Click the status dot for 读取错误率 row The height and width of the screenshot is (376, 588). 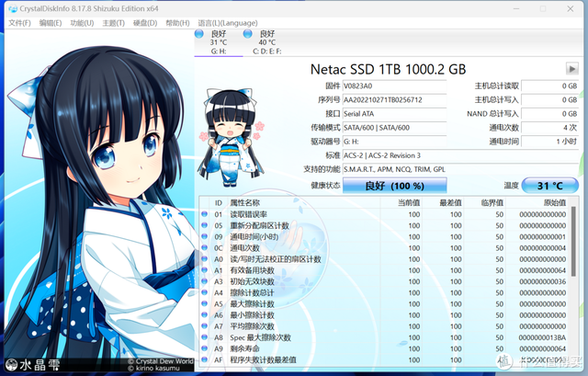204,214
